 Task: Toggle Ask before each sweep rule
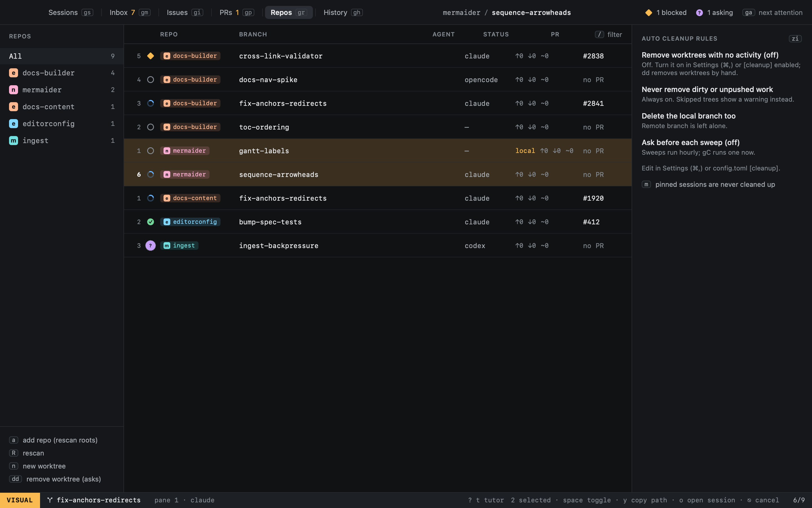click(690, 143)
